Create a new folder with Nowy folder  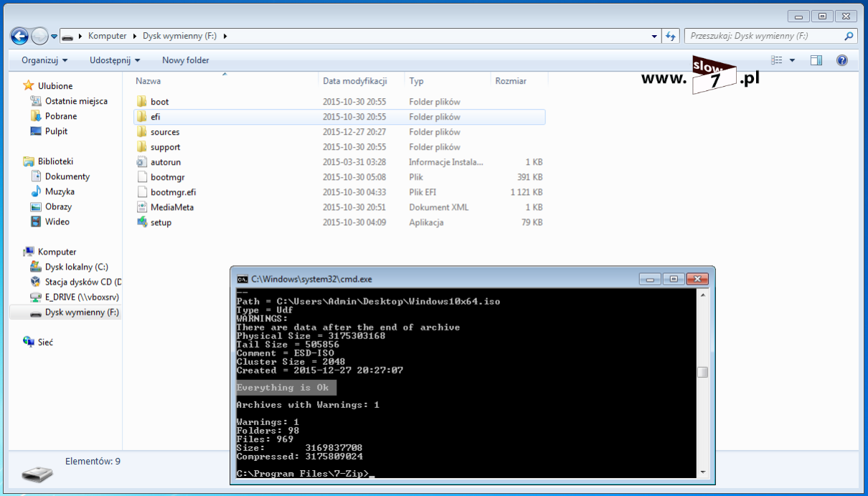point(186,60)
